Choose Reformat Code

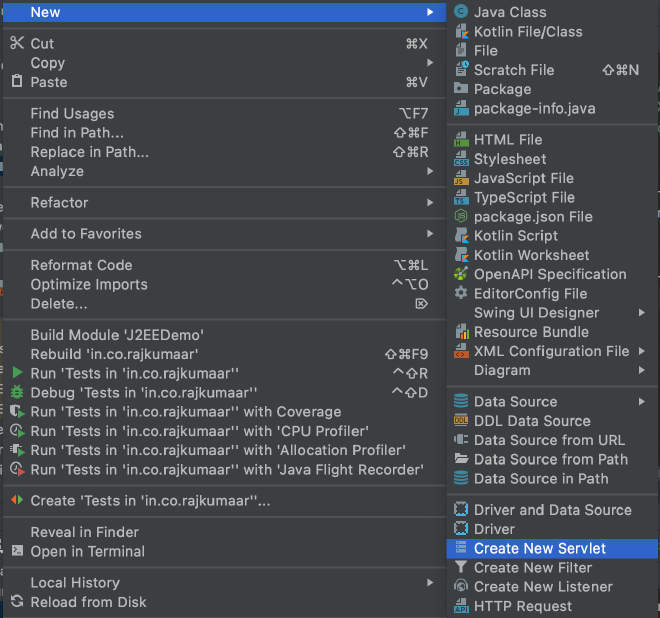(x=224, y=265)
